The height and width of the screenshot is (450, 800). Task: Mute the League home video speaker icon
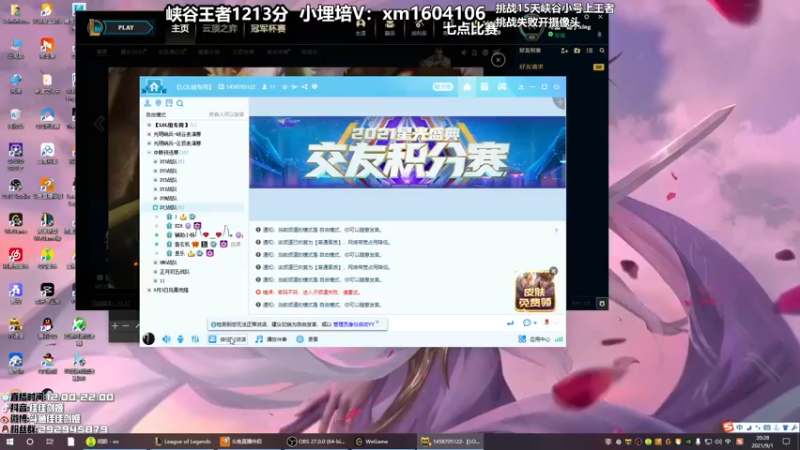464,53
